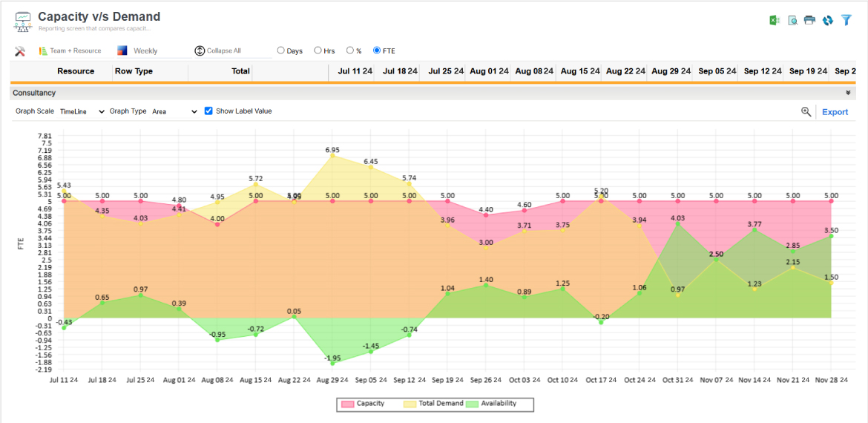The image size is (868, 423).
Task: Select the FTE unit radio button
Action: point(377,50)
